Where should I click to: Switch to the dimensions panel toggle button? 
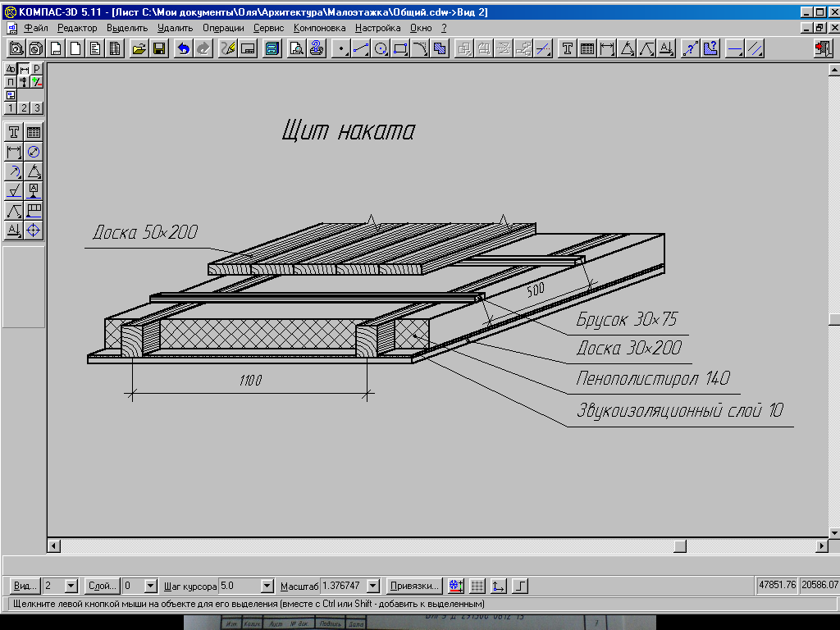coord(24,70)
